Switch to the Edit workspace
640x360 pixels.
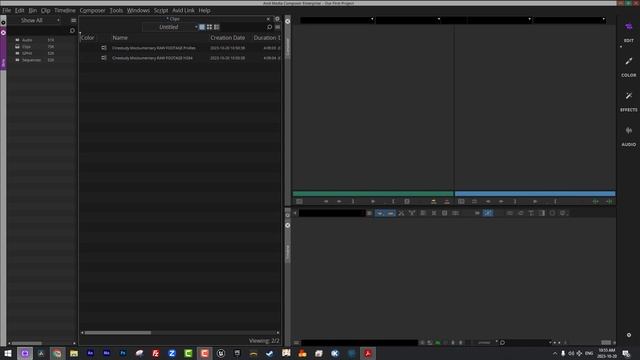coord(629,31)
